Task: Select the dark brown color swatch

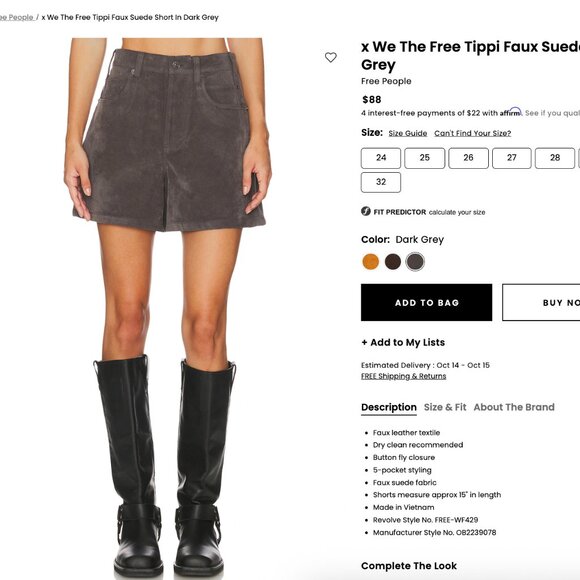Action: [x=393, y=262]
